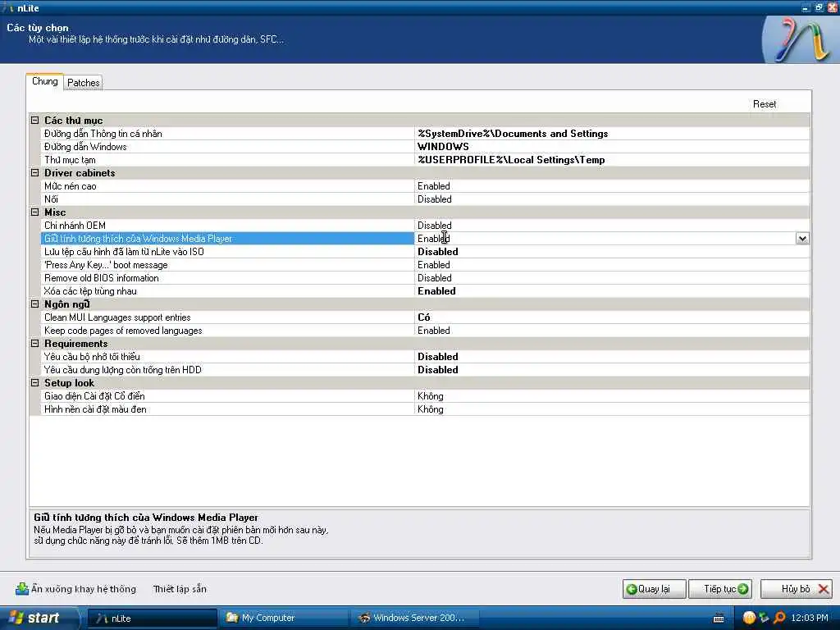
Task: Select Giao diện Cài đặt Cổ điển row
Action: pos(228,396)
